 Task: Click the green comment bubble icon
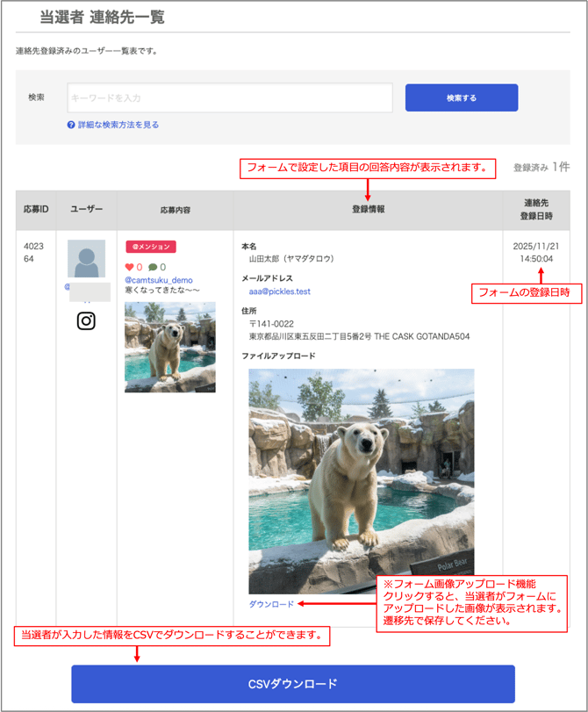click(153, 267)
